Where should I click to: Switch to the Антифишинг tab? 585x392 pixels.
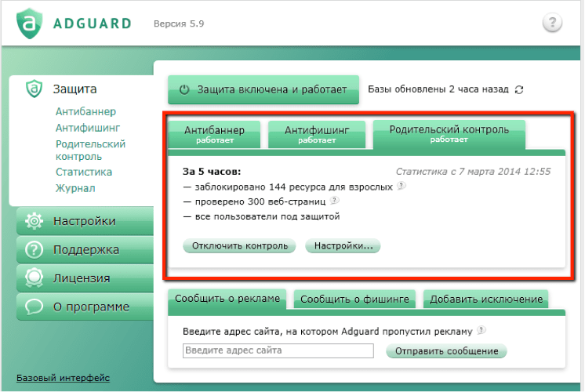(317, 134)
